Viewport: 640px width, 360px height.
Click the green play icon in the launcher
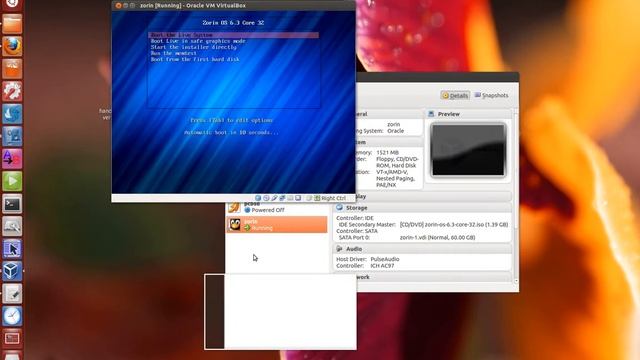click(12, 181)
